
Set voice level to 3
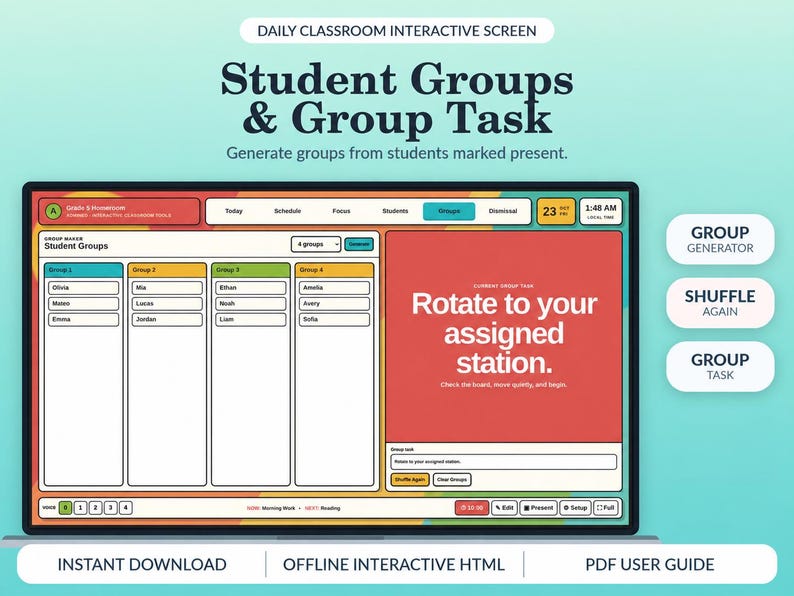(x=111, y=507)
